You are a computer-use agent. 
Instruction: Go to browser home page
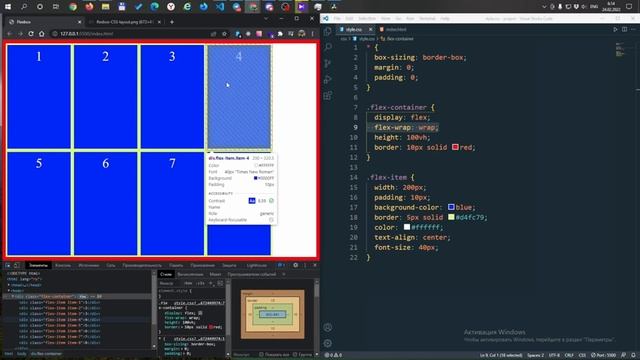pyautogui.click(x=42, y=34)
